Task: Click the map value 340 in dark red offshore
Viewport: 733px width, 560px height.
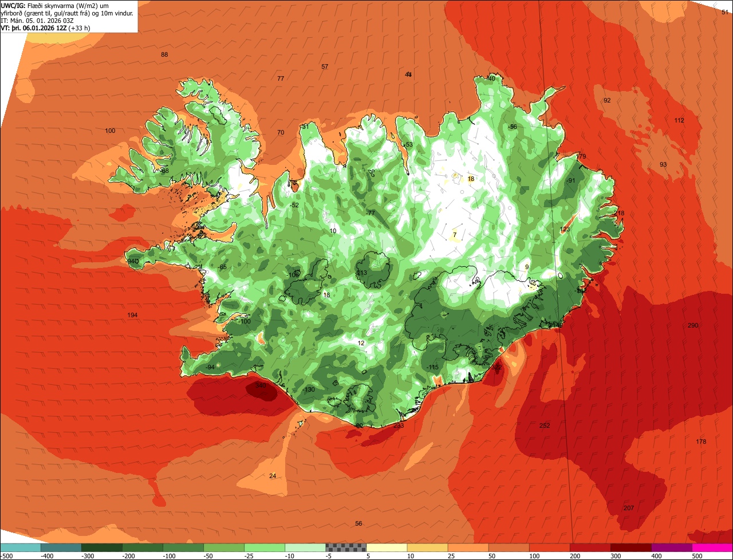Action: coord(261,386)
